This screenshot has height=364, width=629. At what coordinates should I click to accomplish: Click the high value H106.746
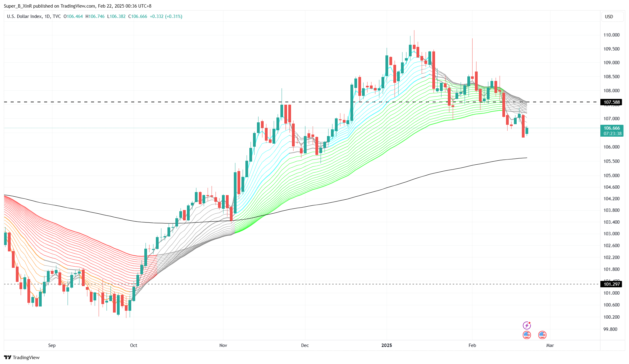tap(95, 16)
